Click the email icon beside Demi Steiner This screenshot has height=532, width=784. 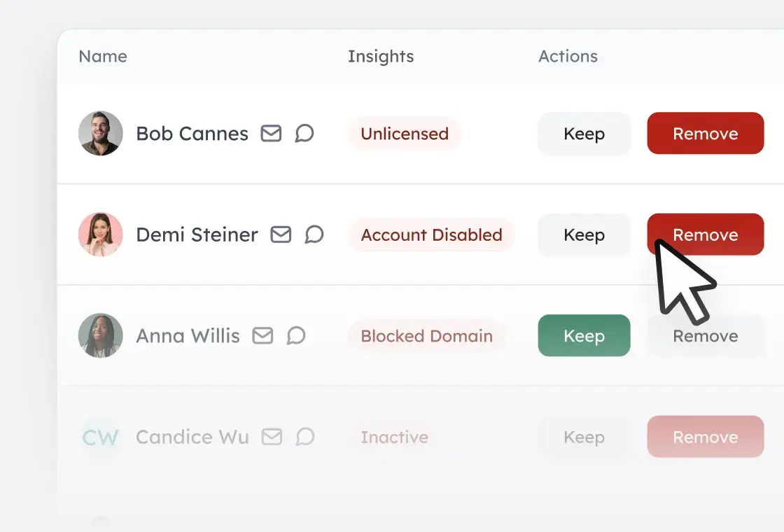pos(281,234)
